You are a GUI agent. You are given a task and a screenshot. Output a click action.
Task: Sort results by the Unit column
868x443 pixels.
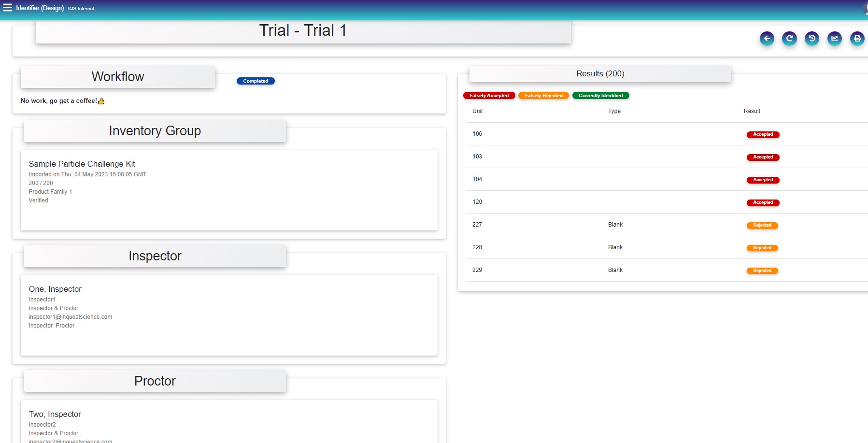pyautogui.click(x=477, y=111)
